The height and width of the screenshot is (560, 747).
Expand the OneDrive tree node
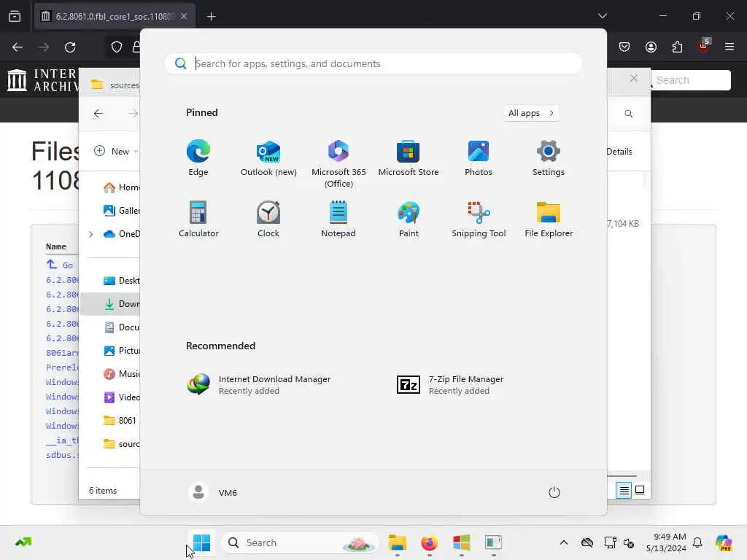pos(90,234)
